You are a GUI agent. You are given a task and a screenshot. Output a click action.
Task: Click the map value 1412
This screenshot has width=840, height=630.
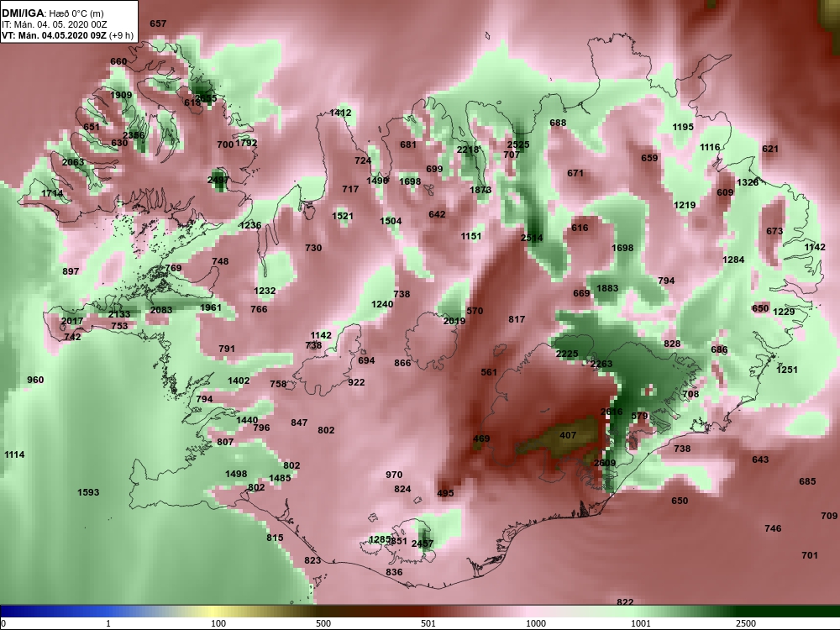pyautogui.click(x=341, y=113)
